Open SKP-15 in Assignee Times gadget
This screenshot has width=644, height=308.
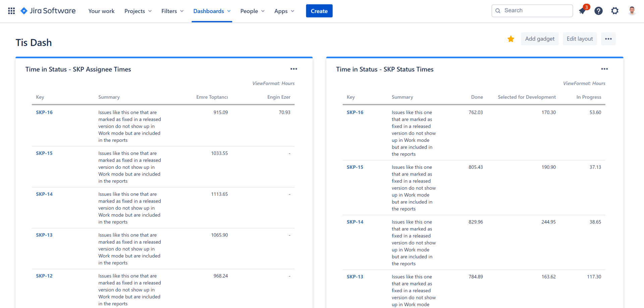tap(44, 153)
